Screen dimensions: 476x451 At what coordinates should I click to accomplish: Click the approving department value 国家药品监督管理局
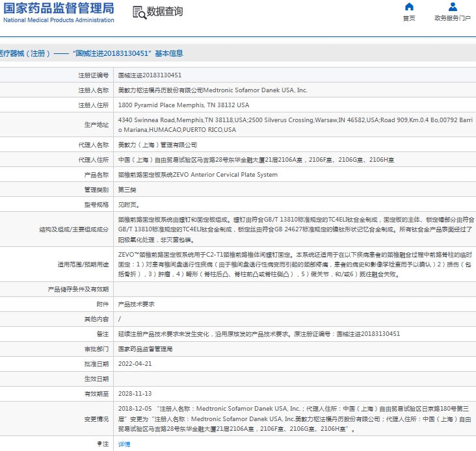[x=145, y=349]
